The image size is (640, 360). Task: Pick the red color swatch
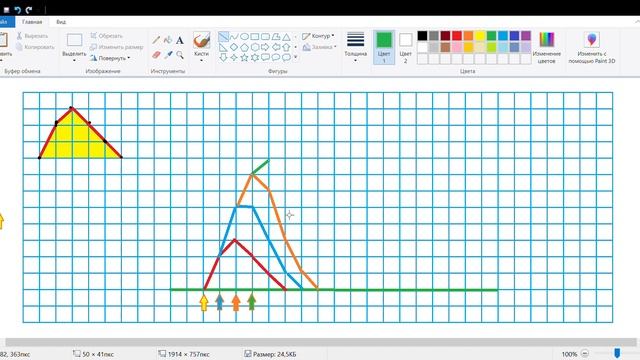click(x=457, y=36)
